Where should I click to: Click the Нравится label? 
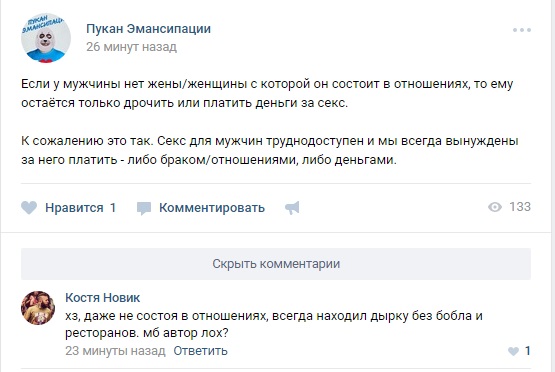[74, 207]
